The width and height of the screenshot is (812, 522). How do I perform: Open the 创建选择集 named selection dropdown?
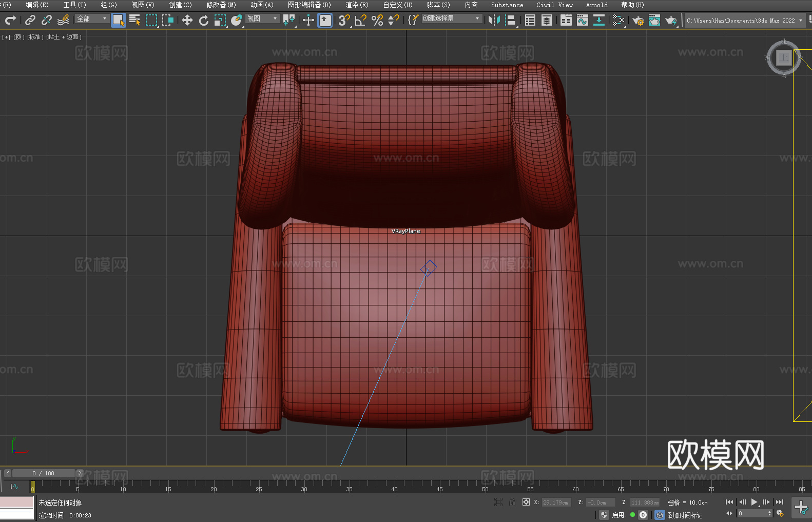coord(452,18)
